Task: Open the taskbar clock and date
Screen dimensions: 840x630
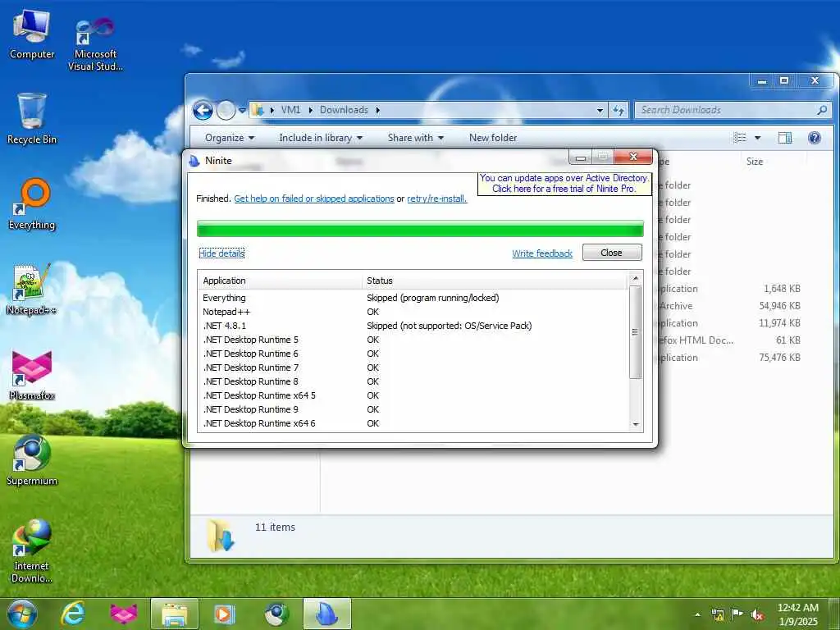Action: (798, 614)
